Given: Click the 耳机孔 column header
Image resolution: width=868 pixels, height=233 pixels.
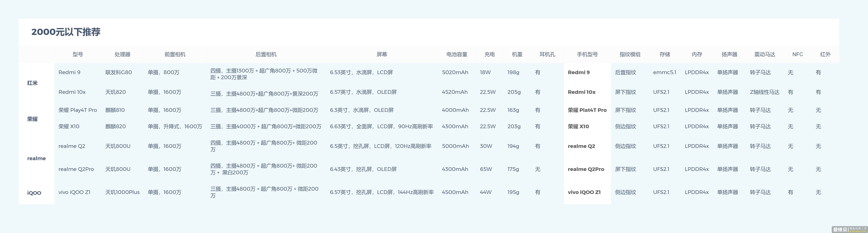Looking at the screenshot, I should point(547,54).
